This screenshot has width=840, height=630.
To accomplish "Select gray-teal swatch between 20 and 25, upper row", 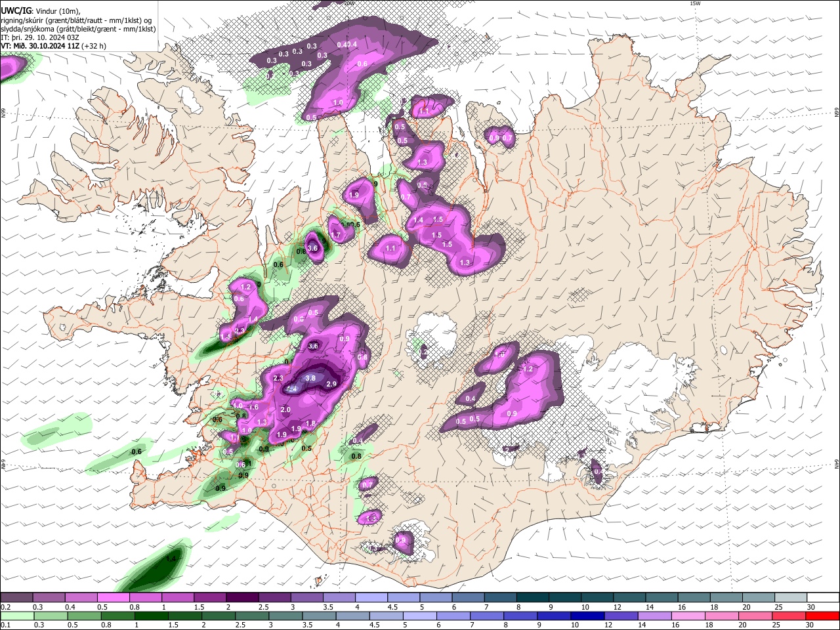I will pos(759,597).
